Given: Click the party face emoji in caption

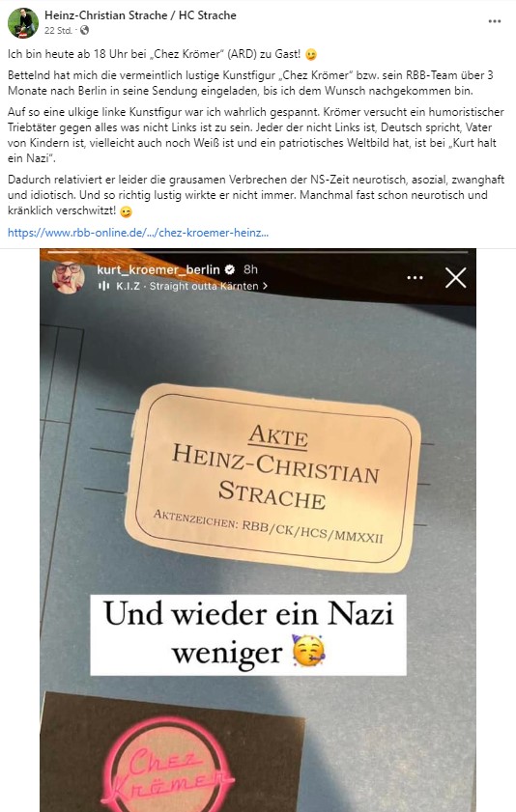Looking at the screenshot, I should point(309,651).
